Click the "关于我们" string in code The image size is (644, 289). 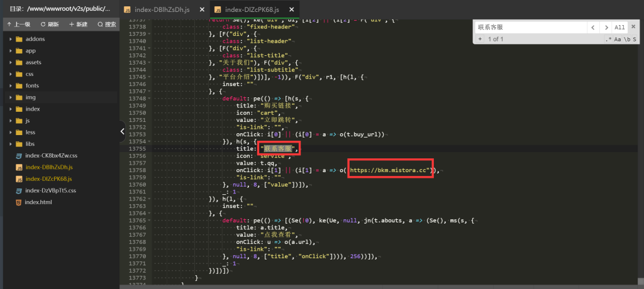coord(235,62)
